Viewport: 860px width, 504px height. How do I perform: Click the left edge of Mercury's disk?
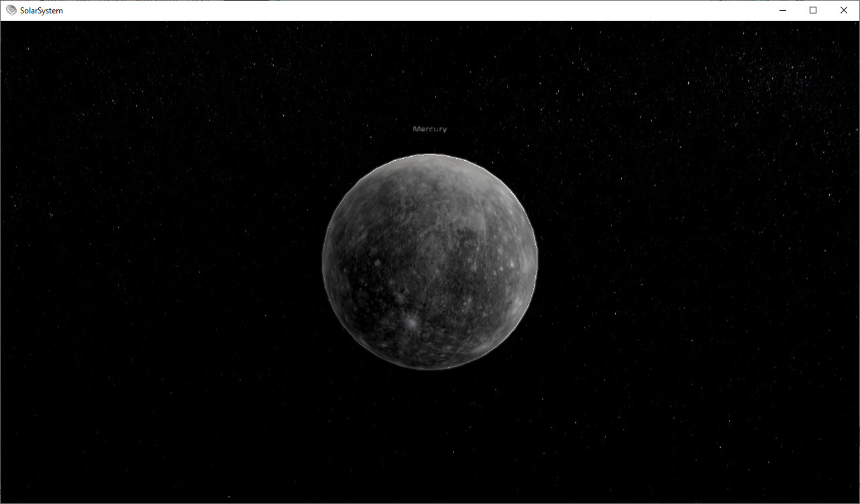click(x=325, y=261)
